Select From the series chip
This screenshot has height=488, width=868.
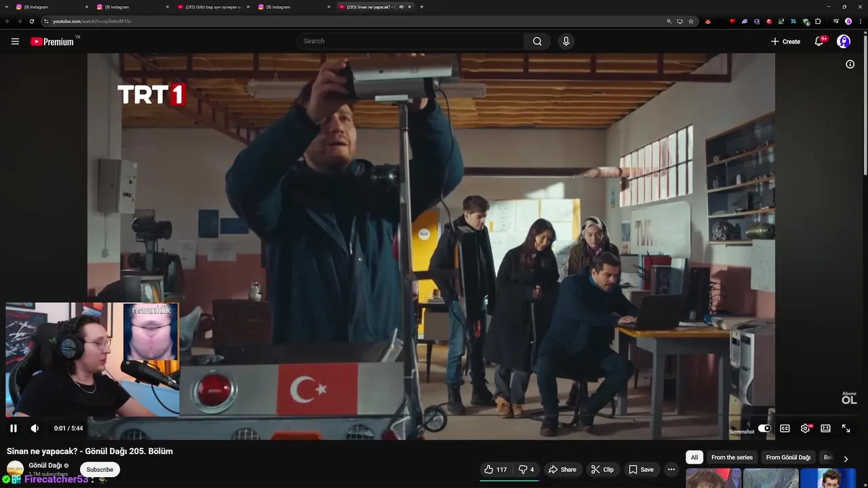pyautogui.click(x=732, y=457)
